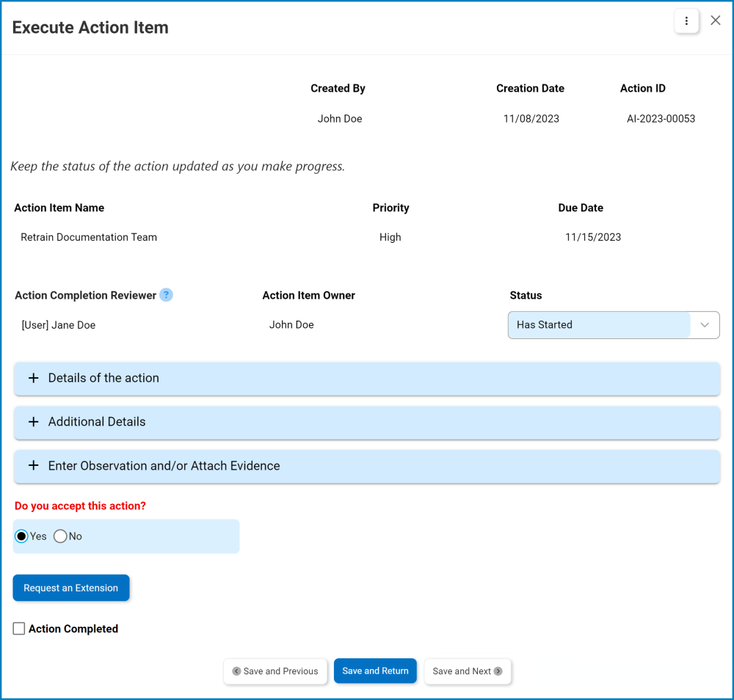The height and width of the screenshot is (700, 734).
Task: Click plus icon for Enter Observation section
Action: pyautogui.click(x=33, y=466)
